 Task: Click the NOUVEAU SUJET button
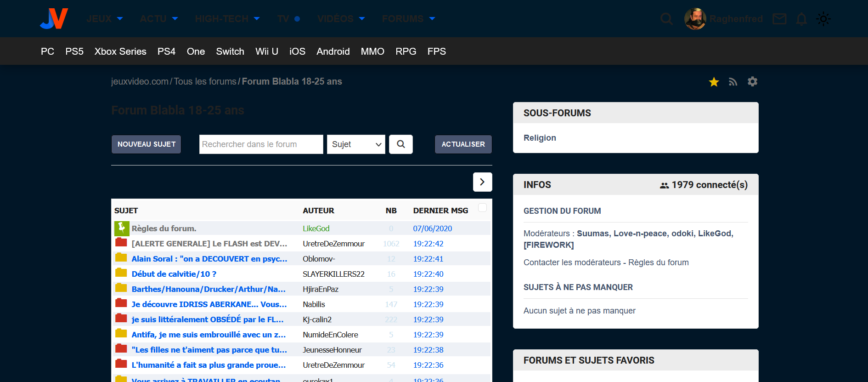click(x=147, y=144)
